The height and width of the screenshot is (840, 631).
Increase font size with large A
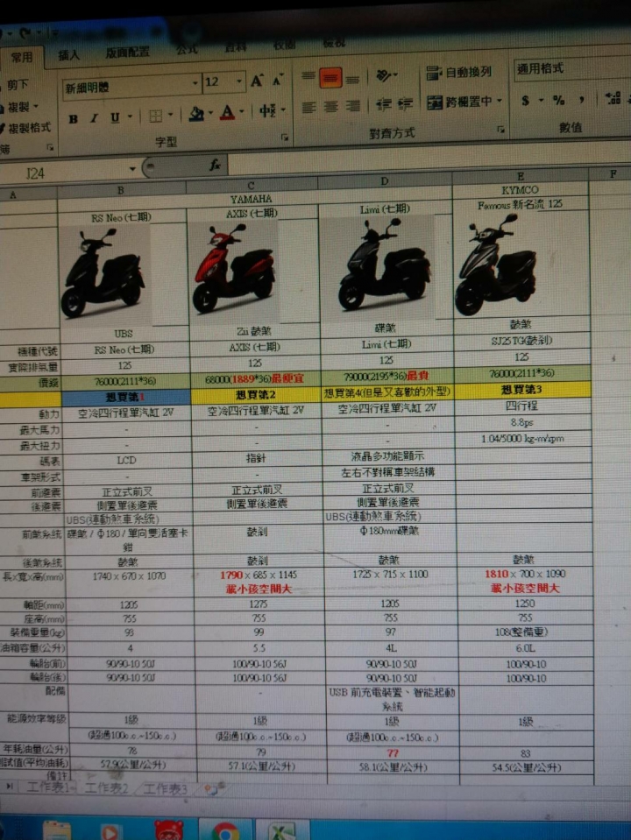tap(257, 81)
